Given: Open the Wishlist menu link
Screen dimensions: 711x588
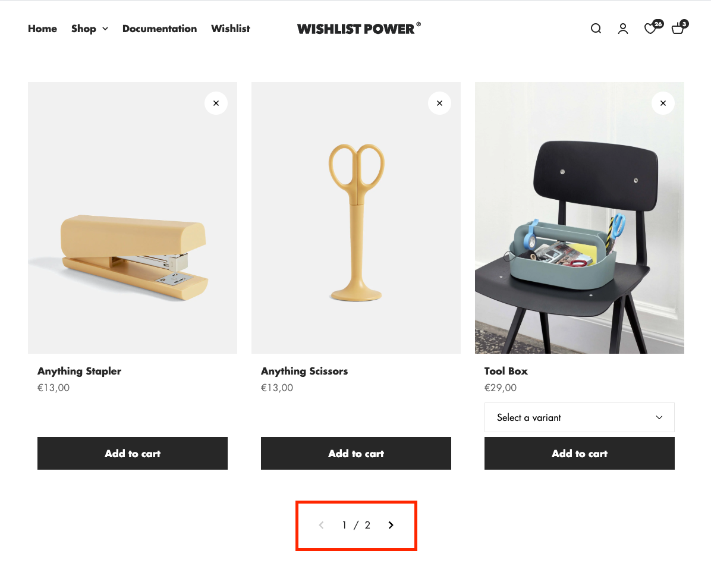Looking at the screenshot, I should [x=230, y=29].
